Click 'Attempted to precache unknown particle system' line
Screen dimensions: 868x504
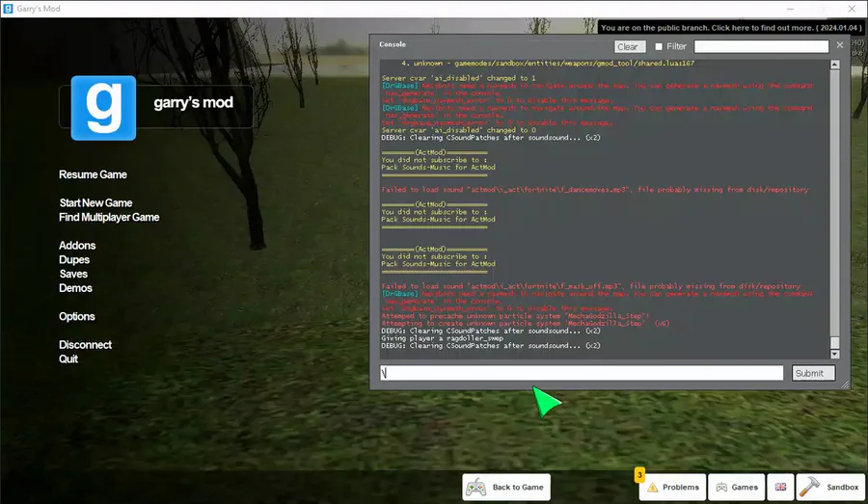tap(515, 316)
